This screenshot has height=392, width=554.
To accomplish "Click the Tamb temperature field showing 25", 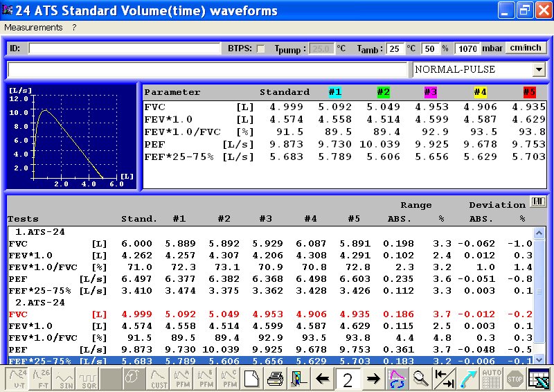I will [394, 48].
